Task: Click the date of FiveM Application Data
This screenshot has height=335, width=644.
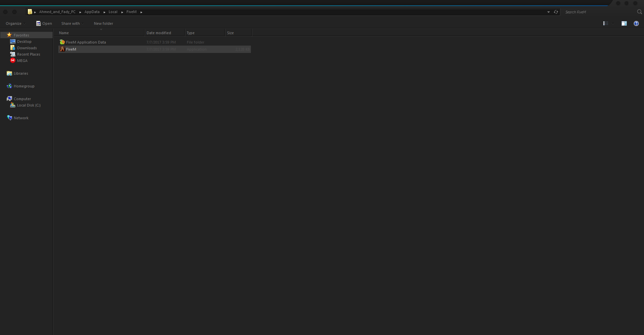Action: 161,42
